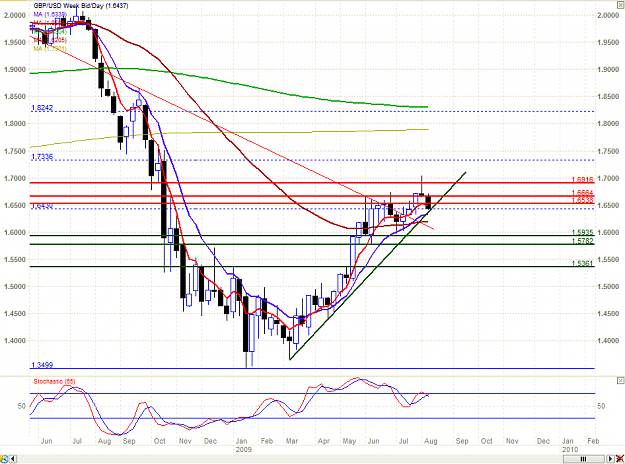Select the 1.6538 red resistance label

tap(582, 200)
